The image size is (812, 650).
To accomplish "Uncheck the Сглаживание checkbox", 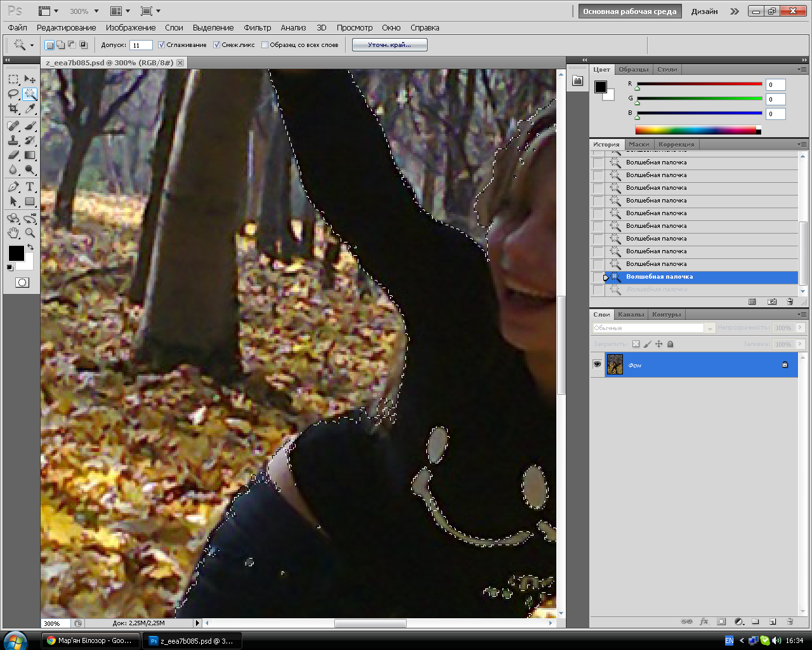I will 162,44.
